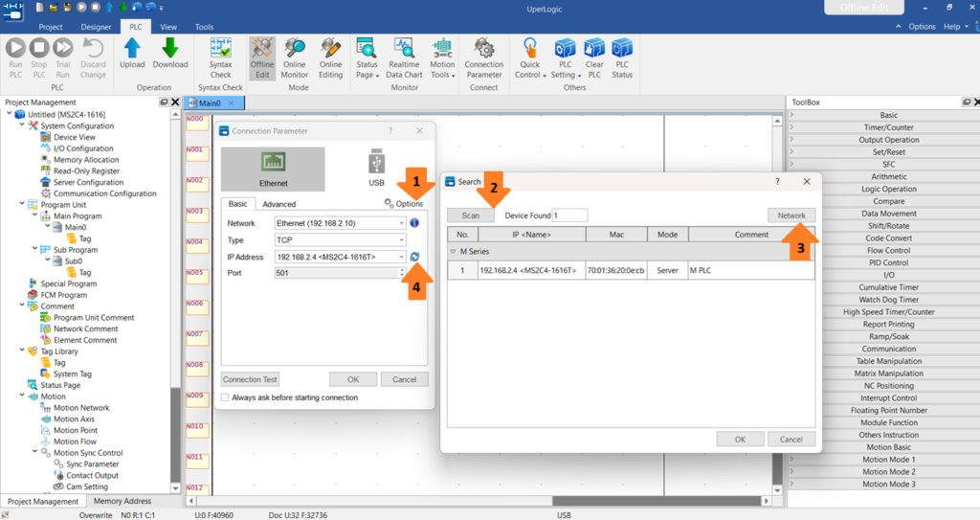This screenshot has height=520, width=980.
Task: Open the Tools ribbon tab
Action: click(204, 27)
